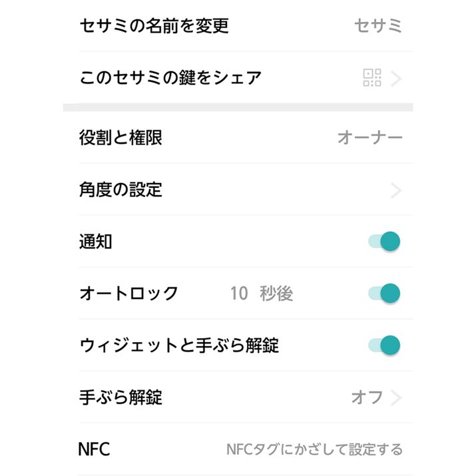476x476 pixels.
Task: Tap the オートロック label text
Action: 128,294
